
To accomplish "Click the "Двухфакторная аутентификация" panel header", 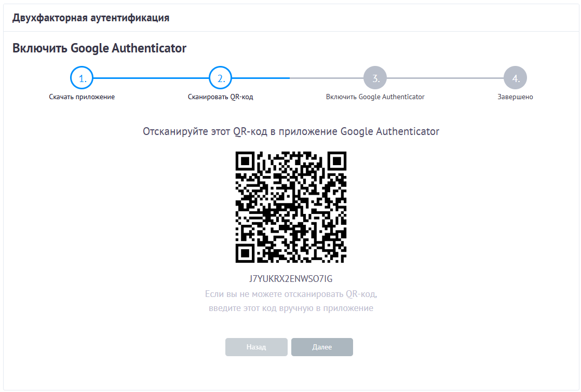I will point(91,18).
